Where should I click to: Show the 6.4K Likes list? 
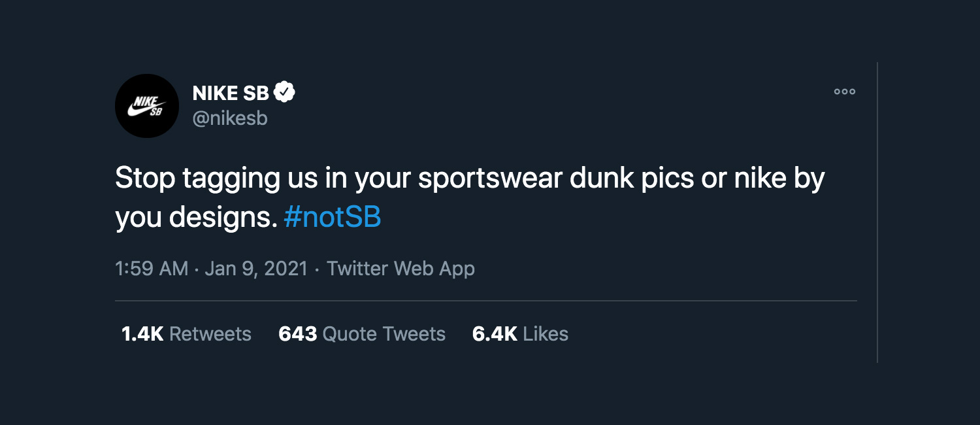pyautogui.click(x=520, y=333)
